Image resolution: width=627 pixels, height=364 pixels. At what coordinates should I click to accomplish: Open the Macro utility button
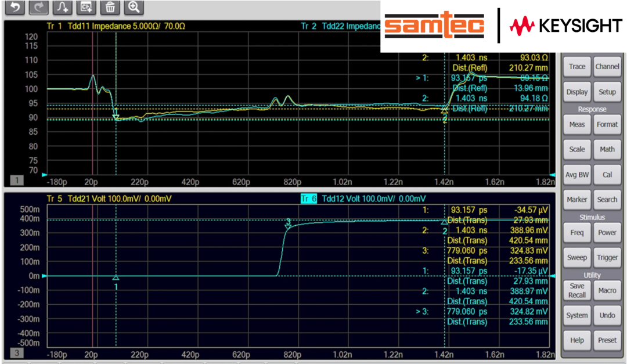click(x=607, y=290)
